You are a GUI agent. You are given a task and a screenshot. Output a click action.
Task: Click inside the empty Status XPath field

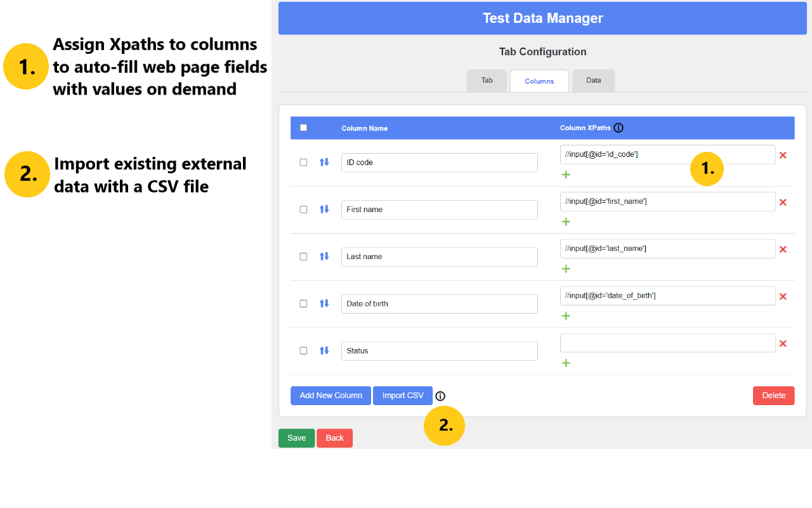(667, 342)
